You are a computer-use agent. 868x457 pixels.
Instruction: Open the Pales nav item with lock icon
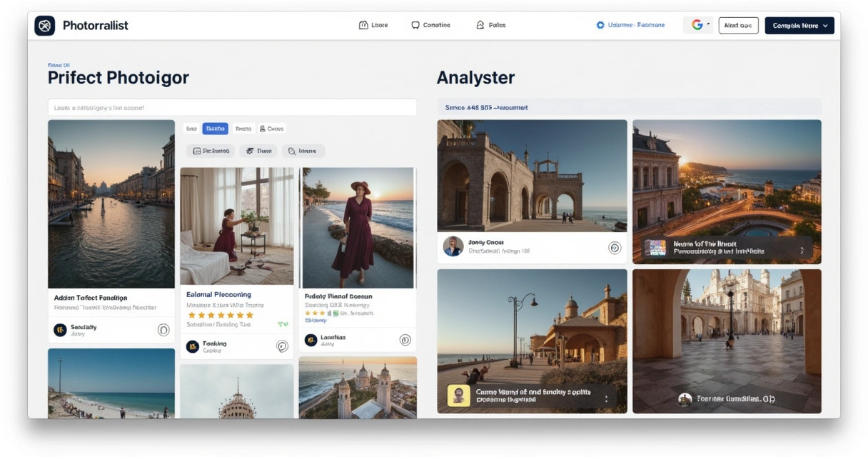pos(491,25)
